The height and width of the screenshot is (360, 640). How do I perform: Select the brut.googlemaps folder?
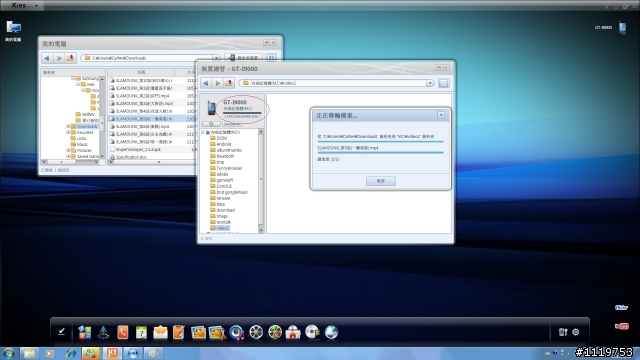(229, 192)
